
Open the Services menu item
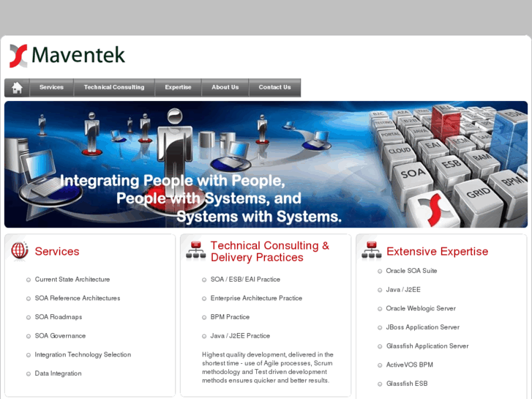51,88
